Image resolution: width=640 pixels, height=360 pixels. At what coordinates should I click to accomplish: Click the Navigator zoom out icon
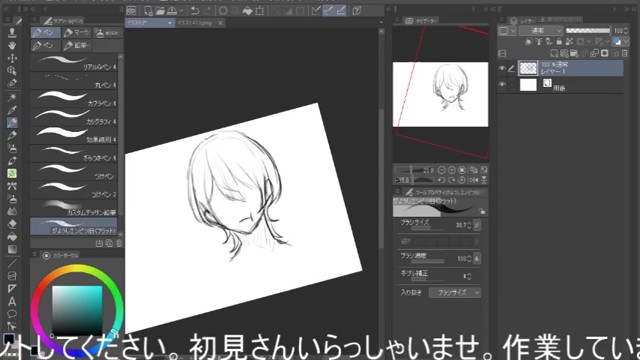442,170
